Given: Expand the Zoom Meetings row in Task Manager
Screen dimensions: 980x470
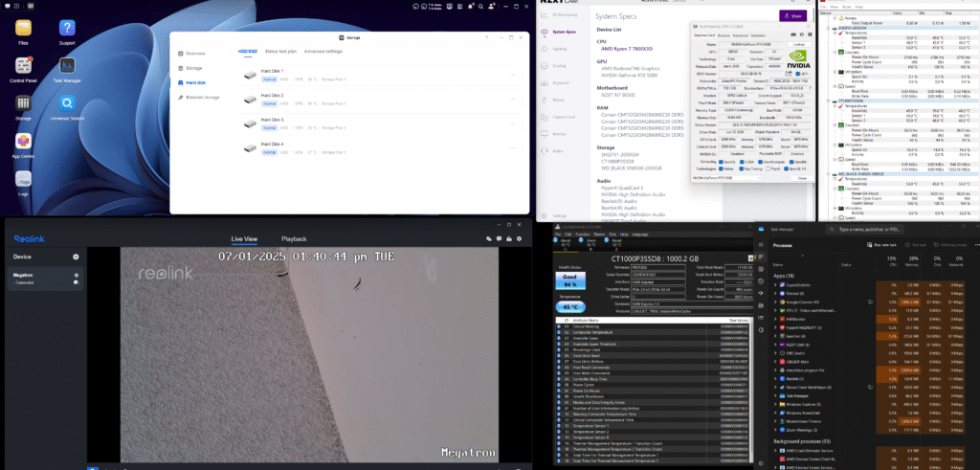Looking at the screenshot, I should click(775, 430).
